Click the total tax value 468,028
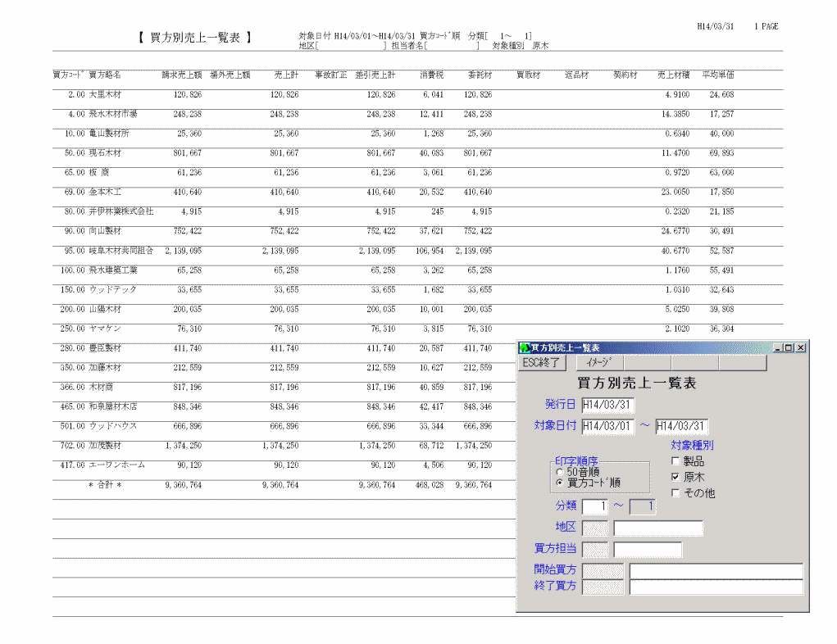 (x=430, y=485)
